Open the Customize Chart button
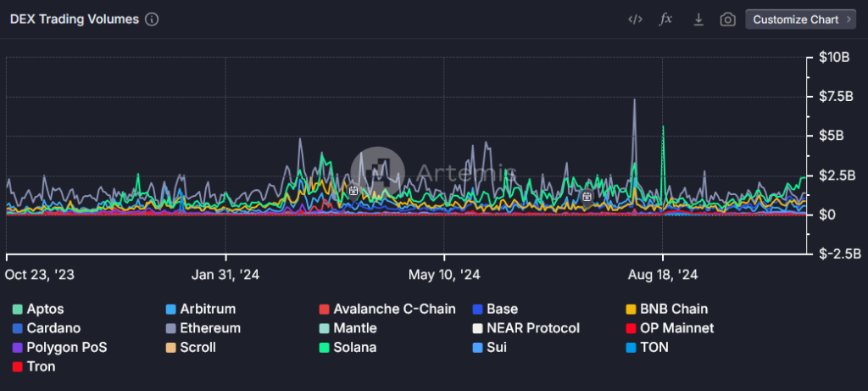This screenshot has width=868, height=391. coord(800,20)
